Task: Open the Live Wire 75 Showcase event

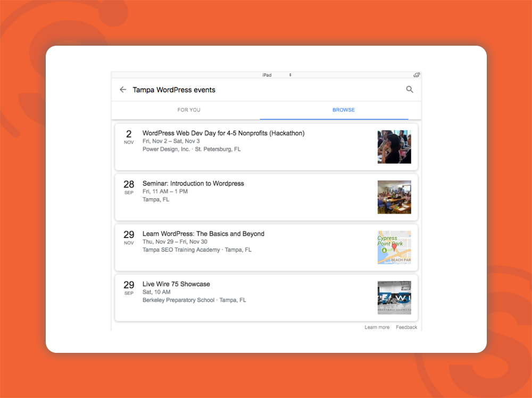Action: tap(176, 284)
